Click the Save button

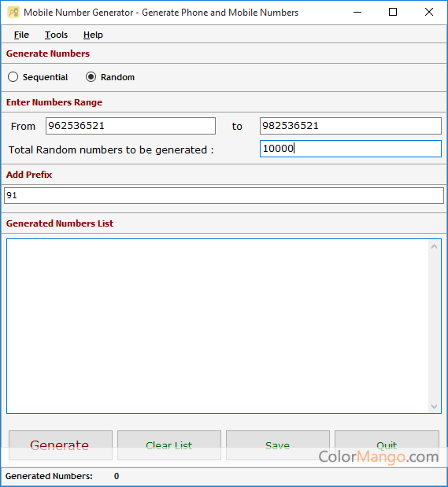click(x=278, y=445)
